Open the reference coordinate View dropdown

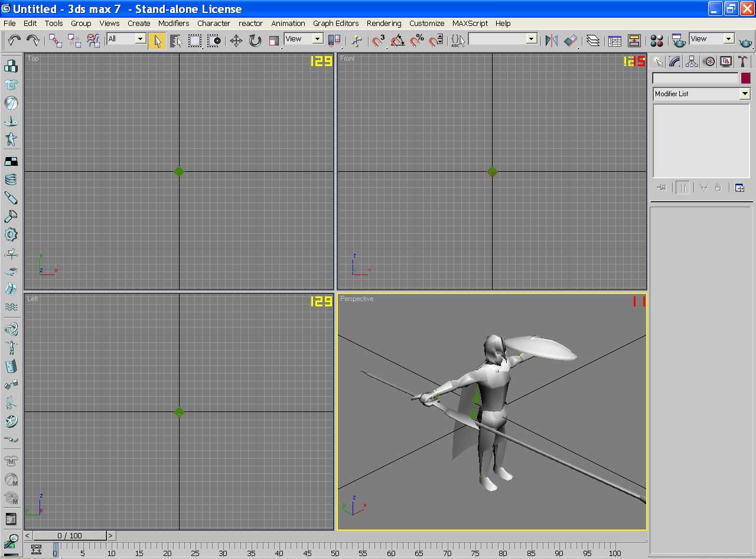[304, 39]
